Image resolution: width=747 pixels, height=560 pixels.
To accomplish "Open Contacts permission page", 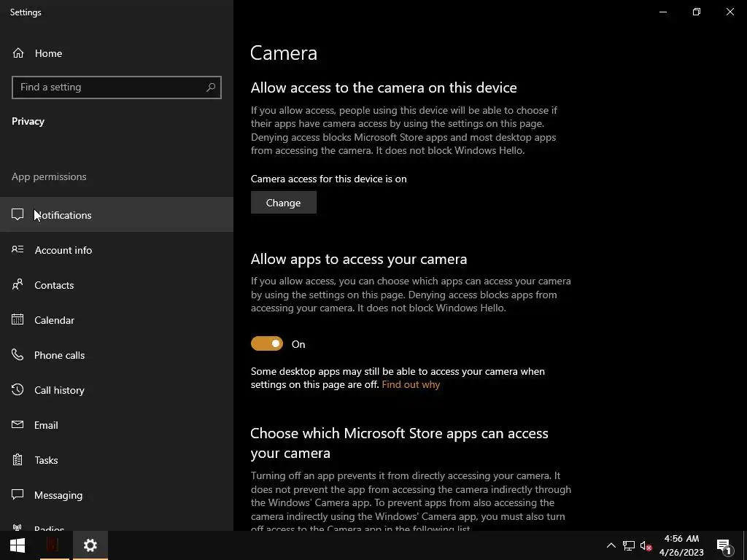I will (x=117, y=285).
